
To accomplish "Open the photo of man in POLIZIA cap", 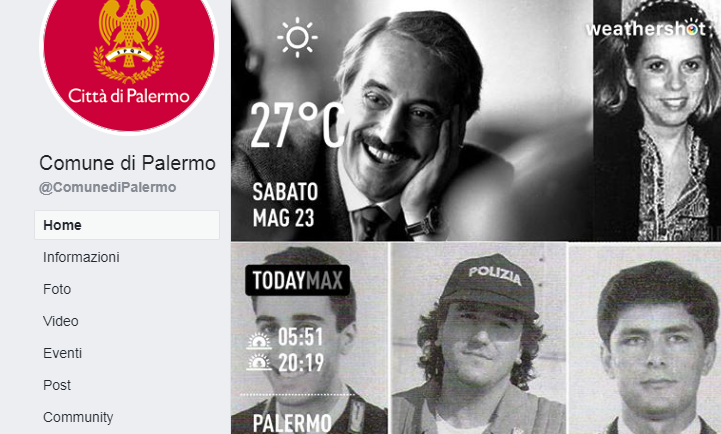I will [479, 338].
